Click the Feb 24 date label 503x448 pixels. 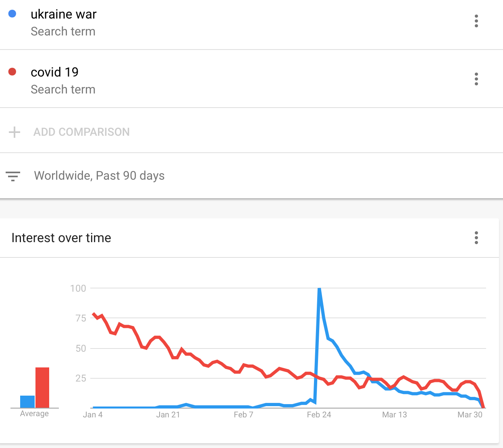pos(319,415)
